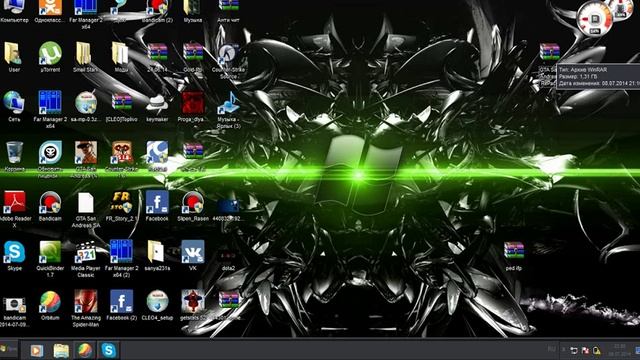Image resolution: width=640 pixels, height=360 pixels.
Task: Select the Bandicam (2) desktop shortcut
Action: click(157, 7)
